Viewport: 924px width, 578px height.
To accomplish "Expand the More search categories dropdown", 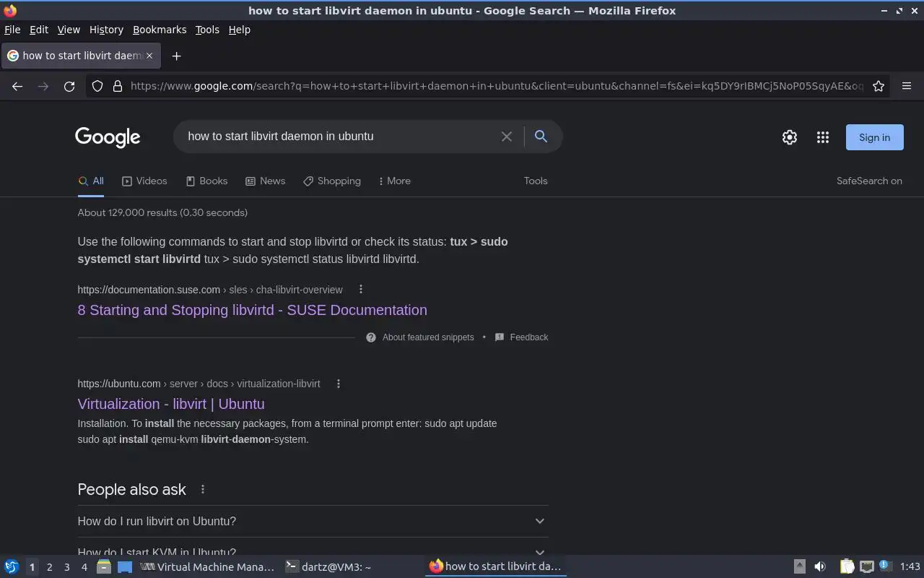I will pos(394,181).
